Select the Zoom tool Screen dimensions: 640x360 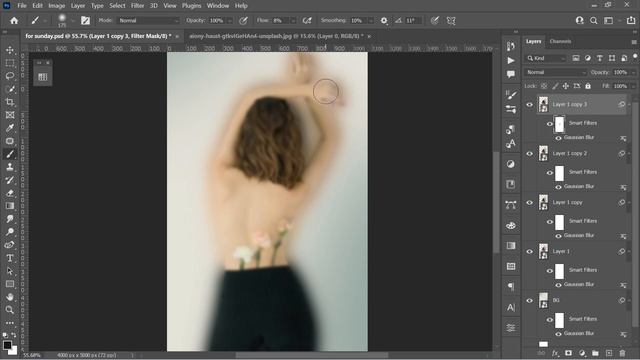click(10, 310)
